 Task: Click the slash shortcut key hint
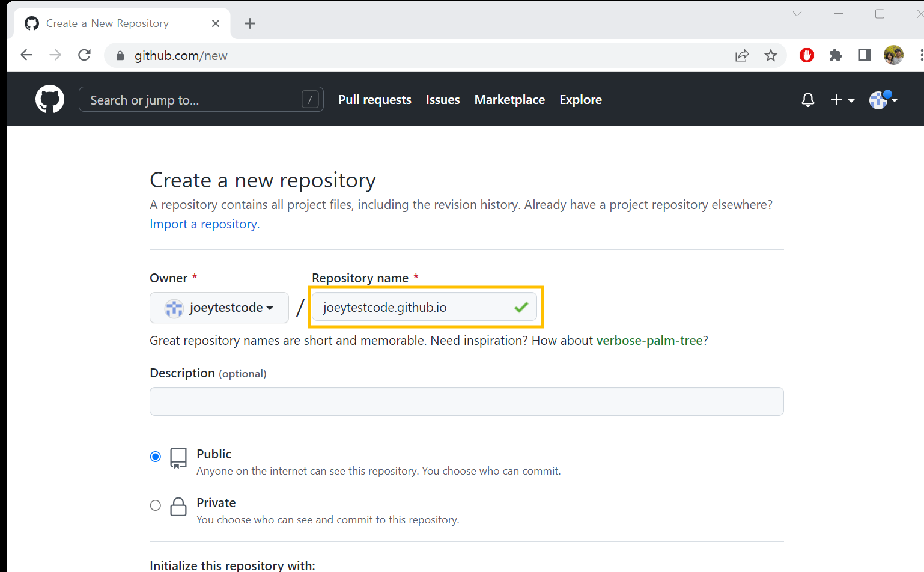coord(310,100)
